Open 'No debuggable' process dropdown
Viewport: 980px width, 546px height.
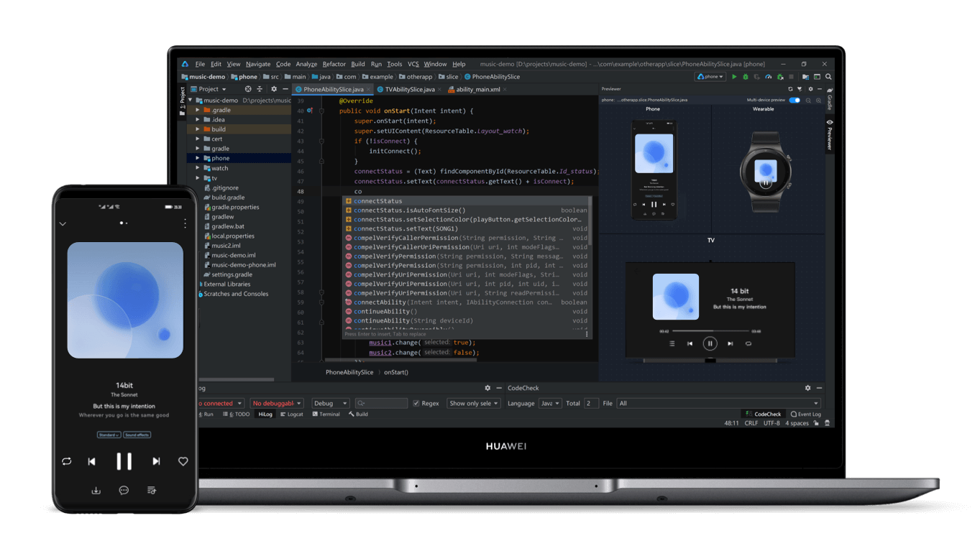pyautogui.click(x=277, y=404)
